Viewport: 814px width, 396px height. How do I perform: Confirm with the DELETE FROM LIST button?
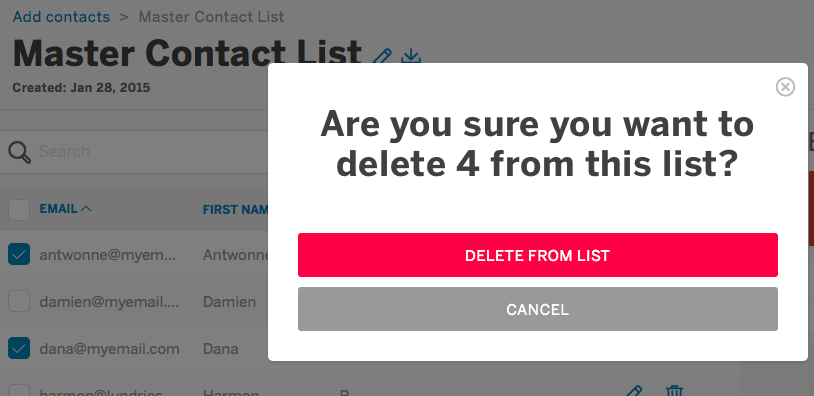point(538,255)
